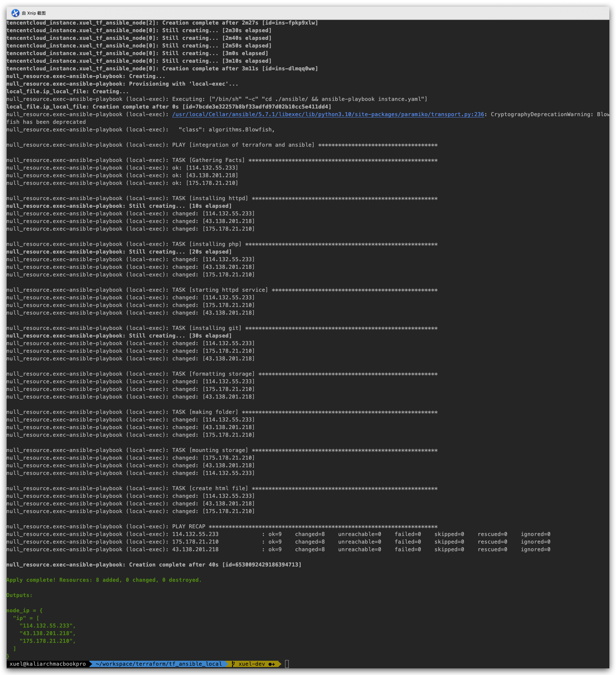
Task: Click the Xnip scissors icon in title bar
Action: 16,13
